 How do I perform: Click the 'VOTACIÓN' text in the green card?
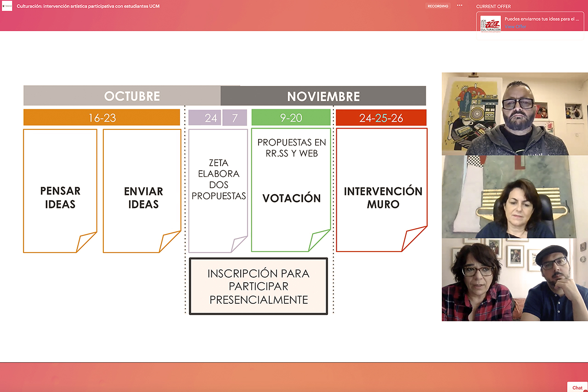[291, 198]
